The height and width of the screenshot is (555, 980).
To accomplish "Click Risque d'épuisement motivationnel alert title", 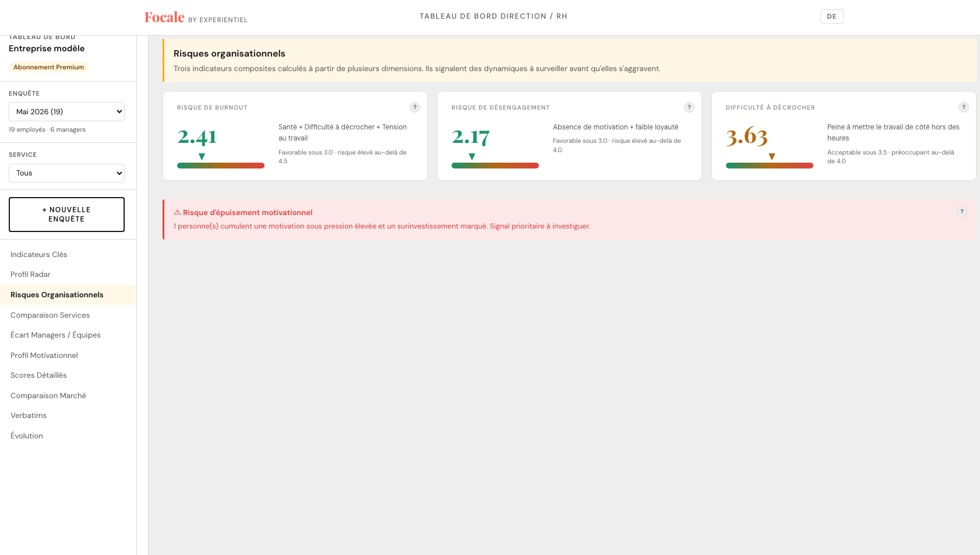I will tap(248, 213).
